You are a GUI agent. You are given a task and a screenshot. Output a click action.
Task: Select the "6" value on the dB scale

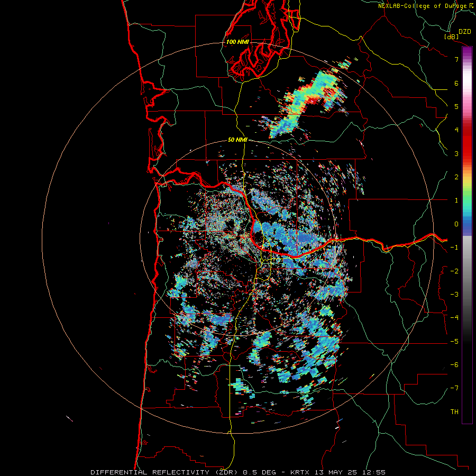pos(456,83)
